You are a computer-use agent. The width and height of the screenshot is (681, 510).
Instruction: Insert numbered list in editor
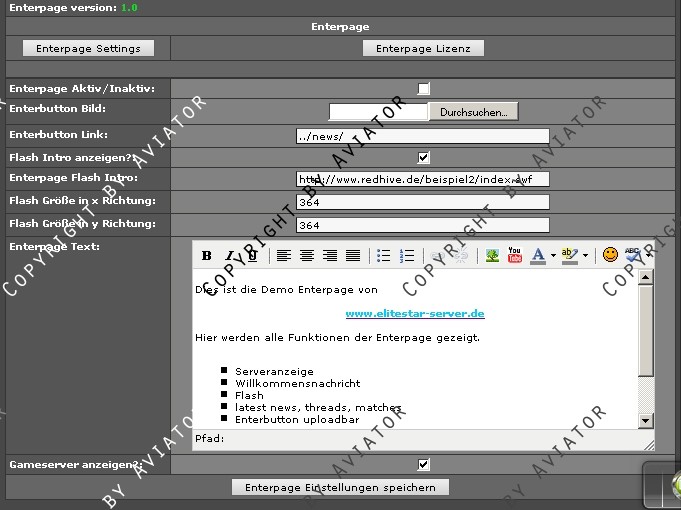(407, 255)
